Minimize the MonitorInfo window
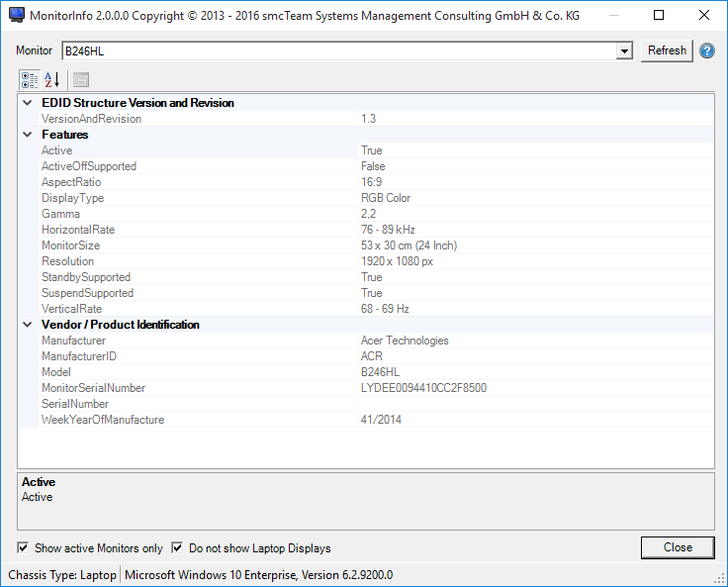 pos(614,15)
